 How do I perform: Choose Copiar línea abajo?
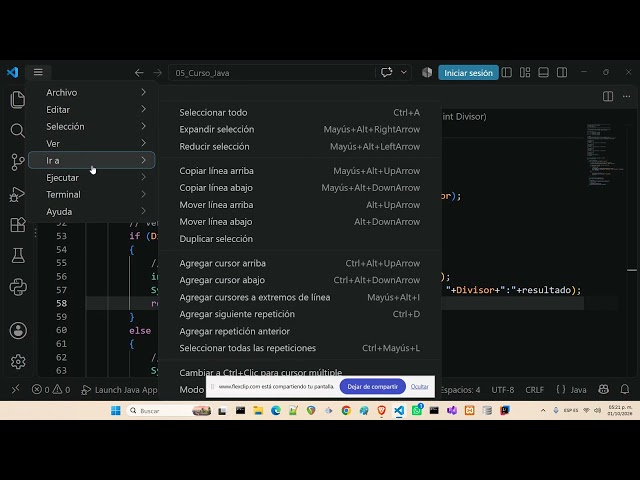click(300, 188)
